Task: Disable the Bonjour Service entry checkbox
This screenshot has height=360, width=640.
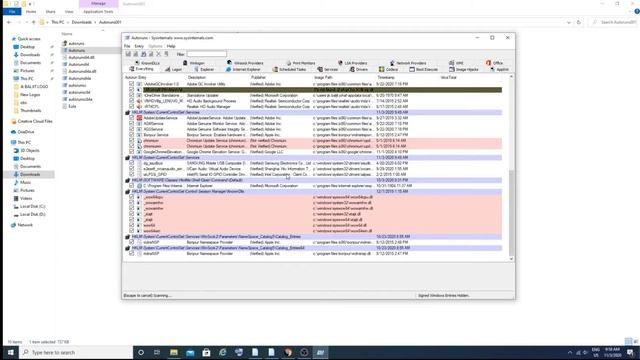Action: coord(131,135)
